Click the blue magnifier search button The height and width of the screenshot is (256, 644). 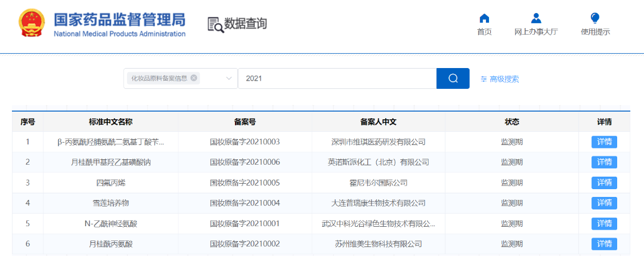(453, 79)
